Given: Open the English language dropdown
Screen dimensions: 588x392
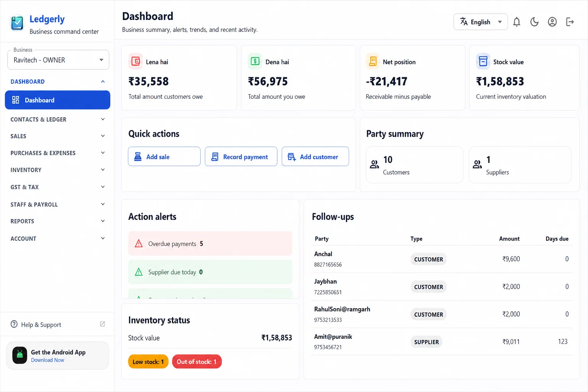Looking at the screenshot, I should 480,22.
